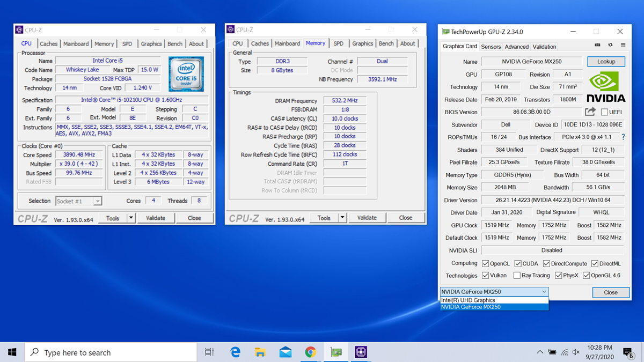Click the Memory Type value GDDR5 (Hynix)
This screenshot has height=362, width=644.
pyautogui.click(x=513, y=175)
